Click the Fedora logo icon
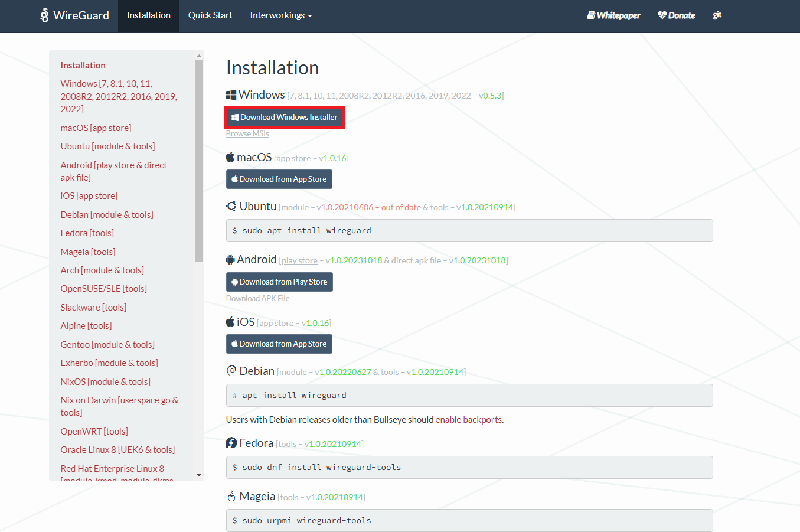800x532 pixels. coord(230,442)
